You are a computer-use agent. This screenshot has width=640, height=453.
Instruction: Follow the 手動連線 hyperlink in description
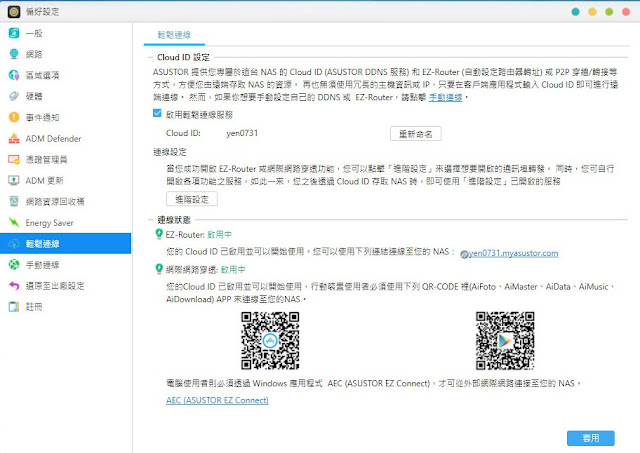[445, 97]
